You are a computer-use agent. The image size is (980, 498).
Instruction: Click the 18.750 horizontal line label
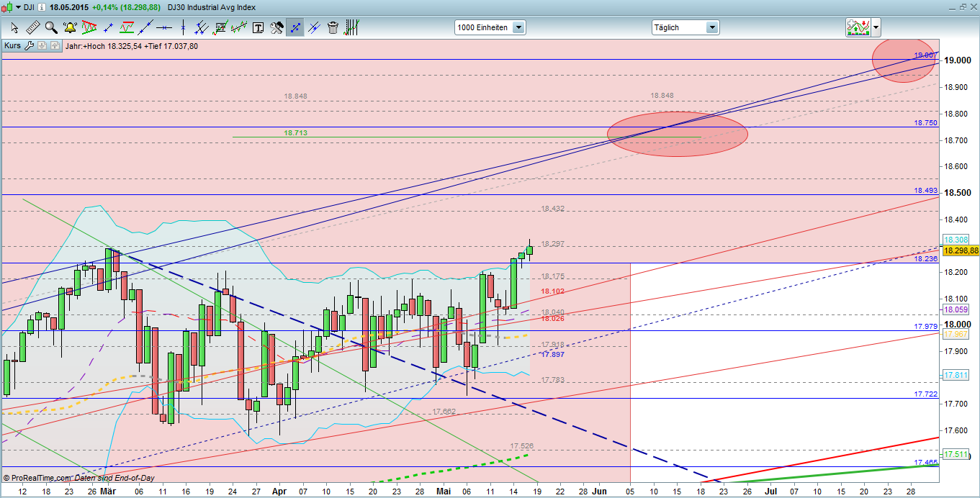(925, 124)
